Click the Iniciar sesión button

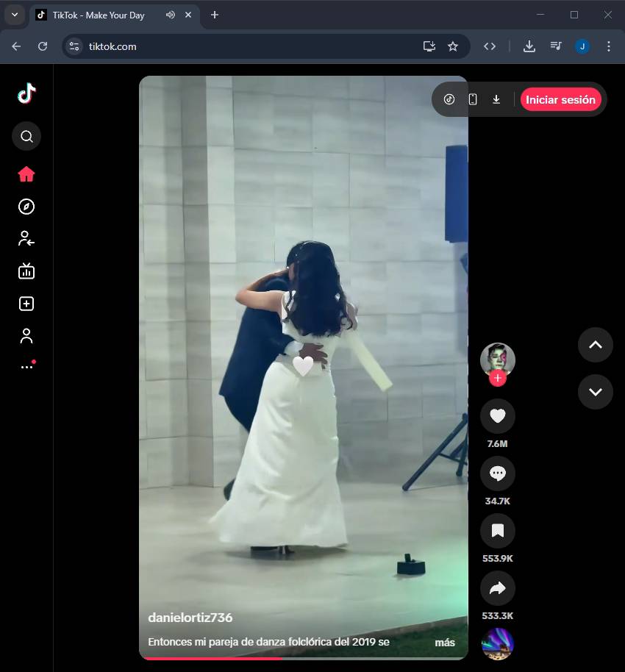click(x=560, y=100)
